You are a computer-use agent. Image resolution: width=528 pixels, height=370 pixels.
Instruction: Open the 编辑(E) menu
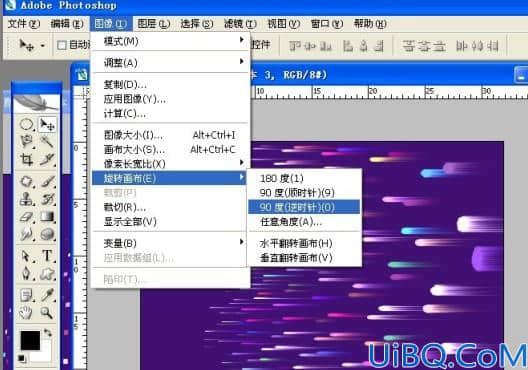point(67,24)
